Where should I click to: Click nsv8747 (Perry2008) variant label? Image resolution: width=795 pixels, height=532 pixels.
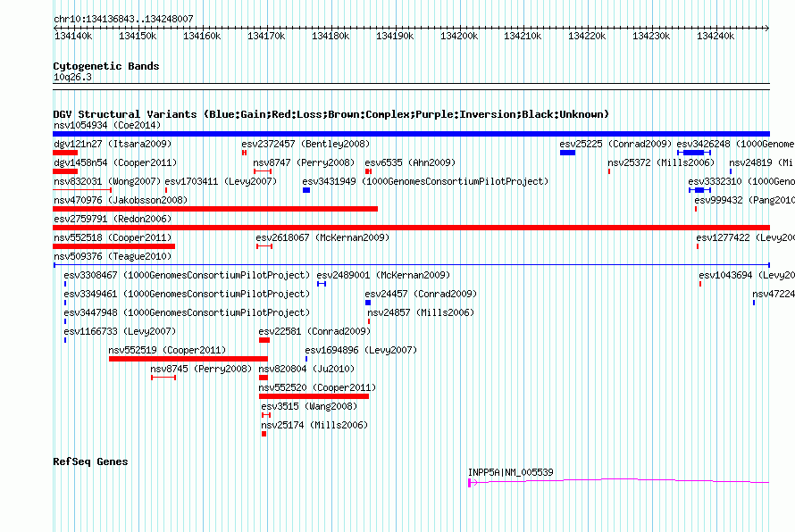pos(304,162)
